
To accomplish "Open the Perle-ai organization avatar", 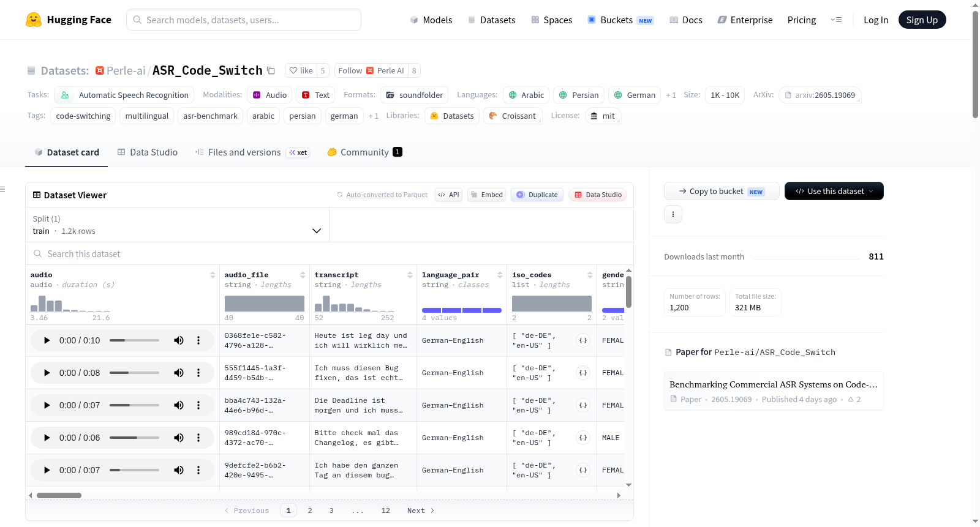I will 100,70.
